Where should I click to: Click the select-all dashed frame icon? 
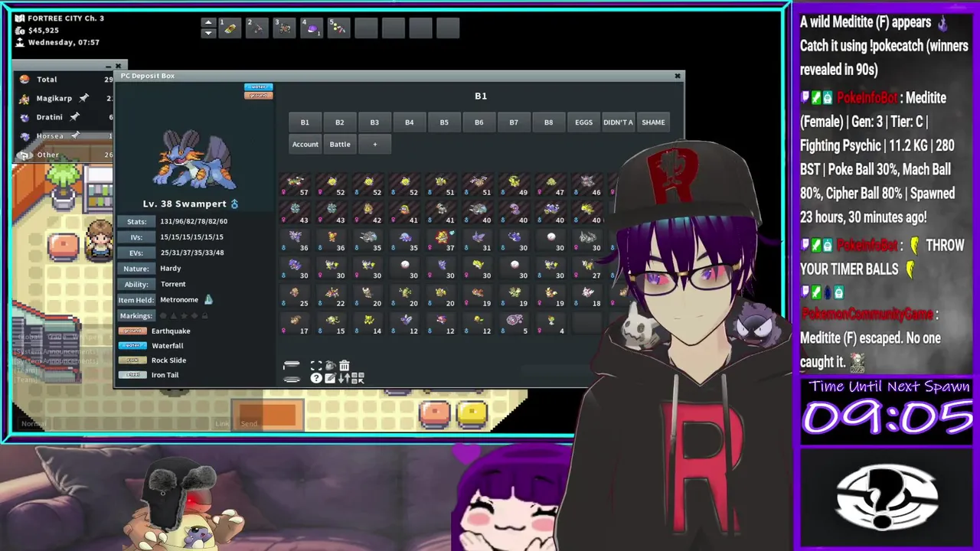[316, 366]
